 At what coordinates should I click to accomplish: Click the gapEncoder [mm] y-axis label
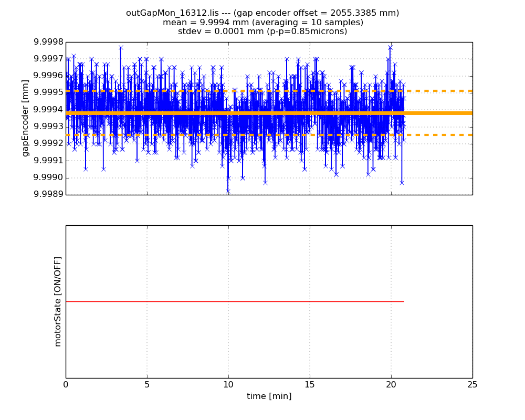point(25,118)
